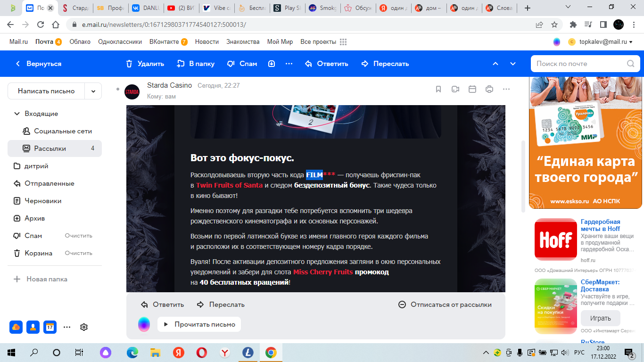Click the download icon in mail toolbar
This screenshot has height=362, width=644.
point(272,64)
